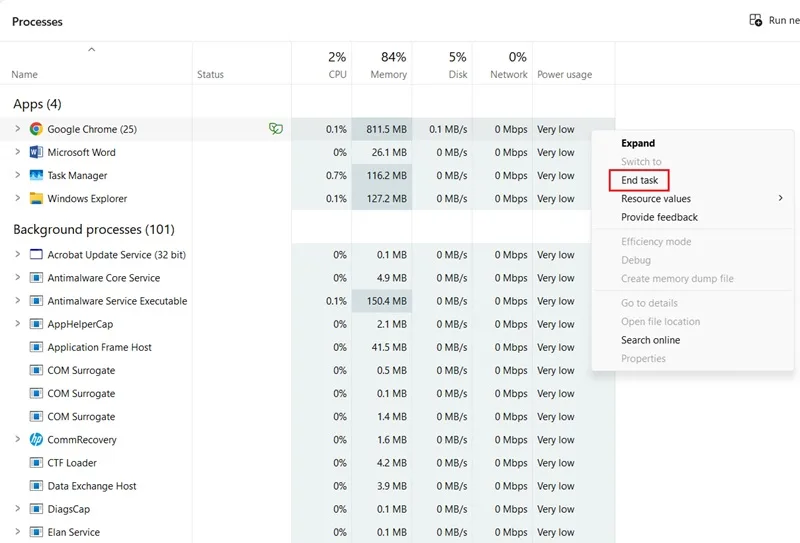Select Chrome's 811.5 MB memory cell
This screenshot has height=543, width=800.
[x=382, y=129]
